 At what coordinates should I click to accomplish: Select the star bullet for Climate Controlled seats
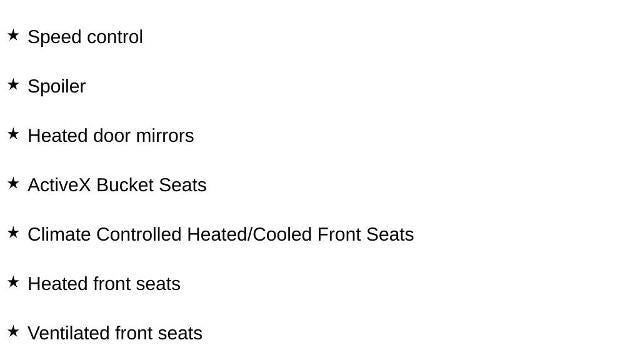point(13,233)
